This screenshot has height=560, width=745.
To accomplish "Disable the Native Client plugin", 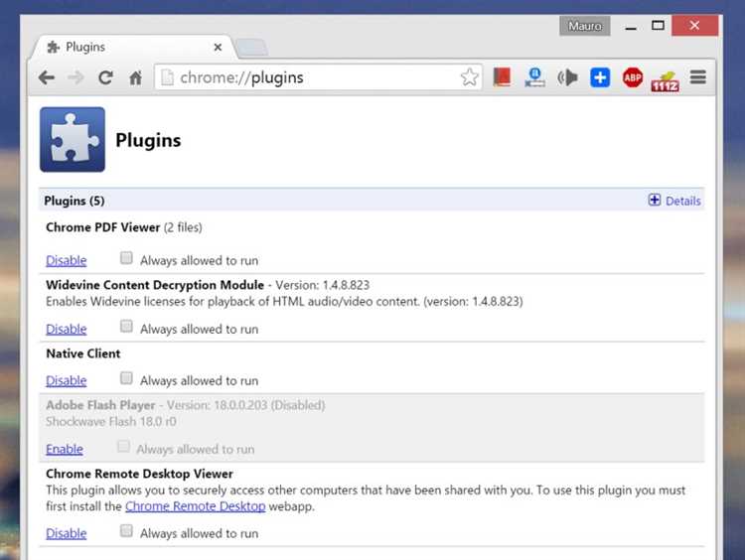I will pyautogui.click(x=66, y=381).
